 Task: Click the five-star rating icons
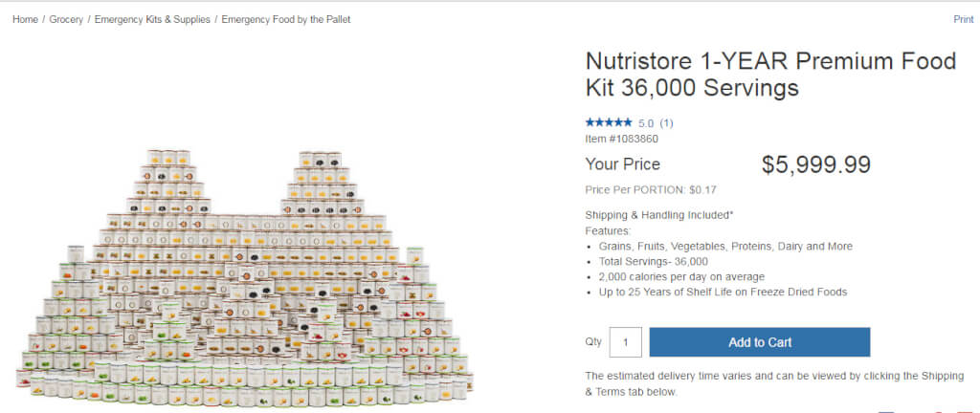point(608,122)
